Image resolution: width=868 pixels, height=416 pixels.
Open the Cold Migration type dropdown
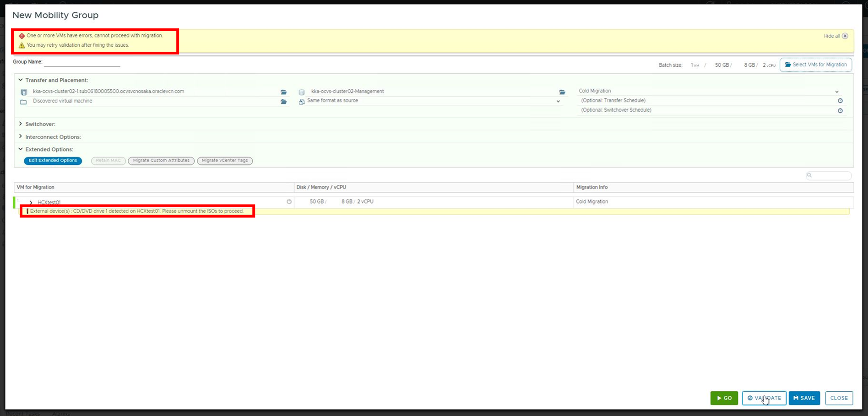click(836, 92)
